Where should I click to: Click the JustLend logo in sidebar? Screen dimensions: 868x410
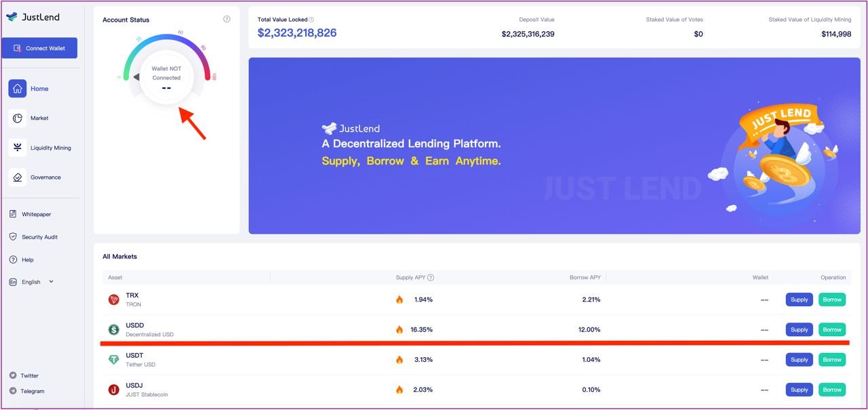click(x=34, y=17)
